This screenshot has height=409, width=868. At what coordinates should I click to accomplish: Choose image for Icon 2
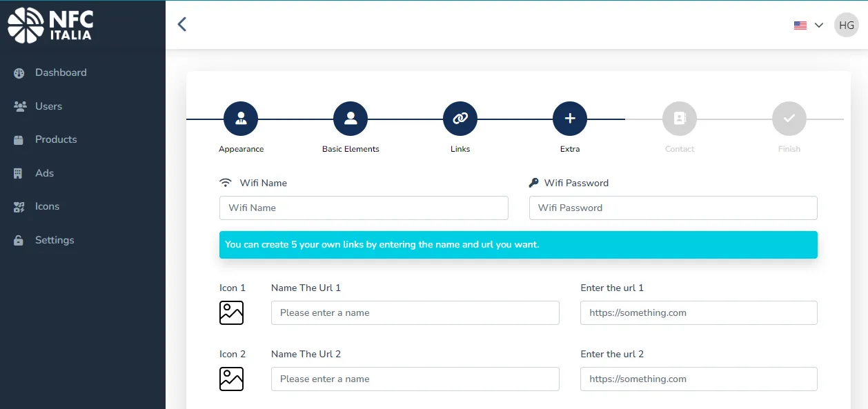232,379
